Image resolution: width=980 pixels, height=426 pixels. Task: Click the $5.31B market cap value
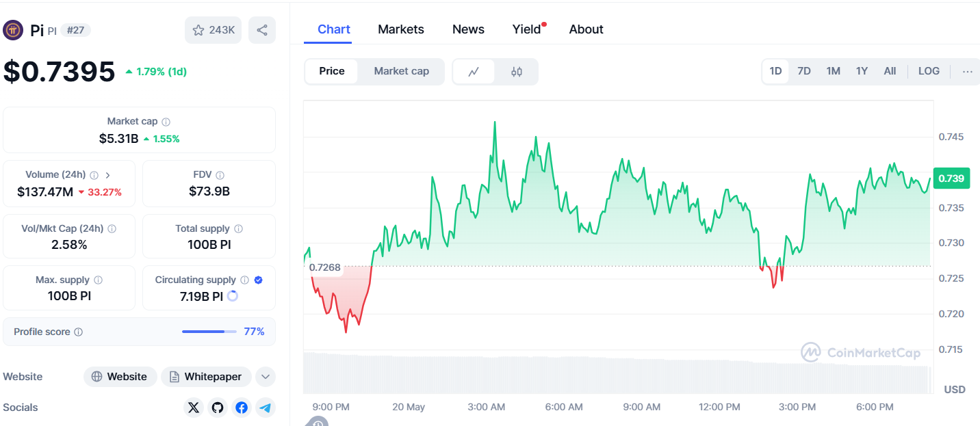point(119,139)
